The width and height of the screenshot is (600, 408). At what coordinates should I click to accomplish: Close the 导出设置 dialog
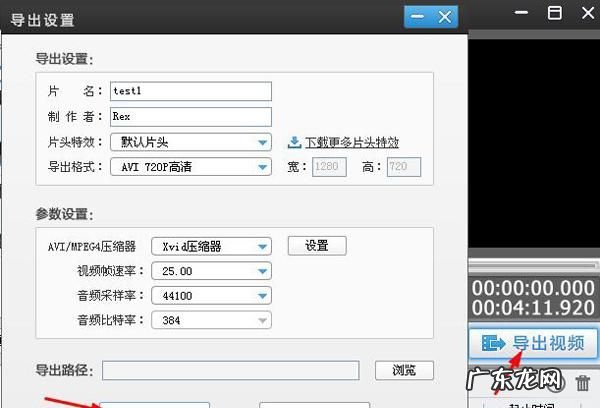coord(445,16)
